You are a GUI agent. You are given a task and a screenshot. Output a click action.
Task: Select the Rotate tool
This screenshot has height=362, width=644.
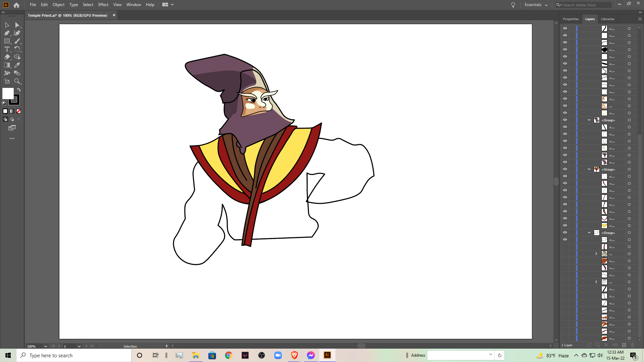click(x=17, y=49)
